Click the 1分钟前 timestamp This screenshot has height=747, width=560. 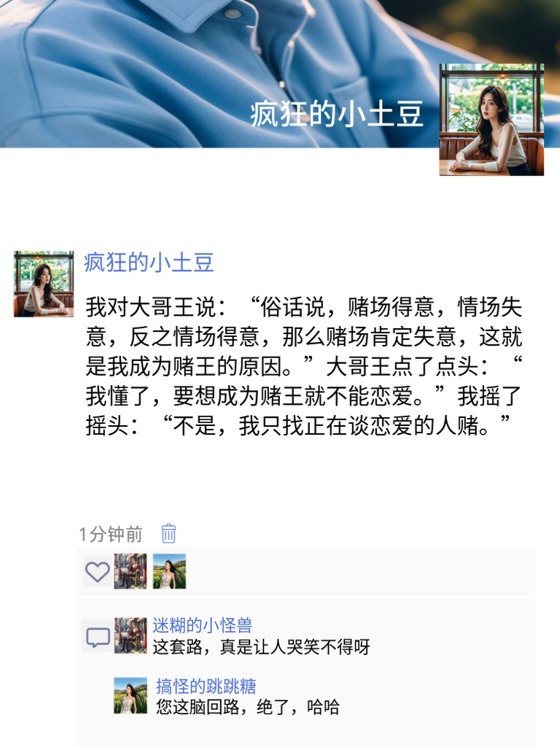tap(111, 535)
